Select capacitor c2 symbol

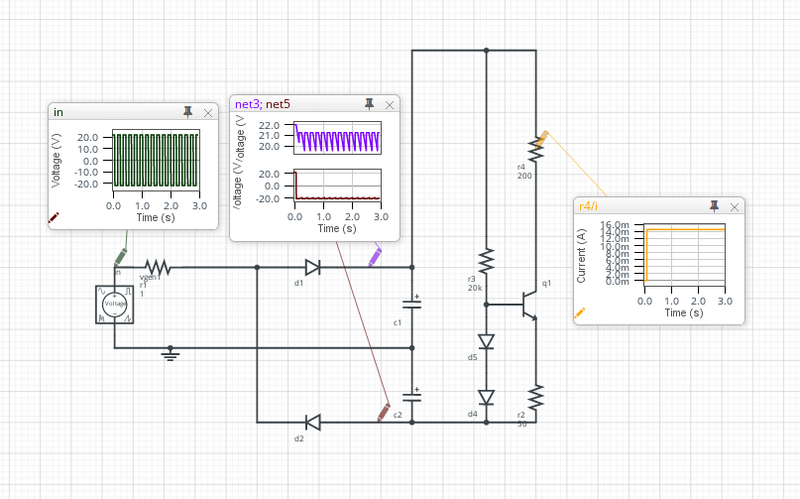[412, 397]
